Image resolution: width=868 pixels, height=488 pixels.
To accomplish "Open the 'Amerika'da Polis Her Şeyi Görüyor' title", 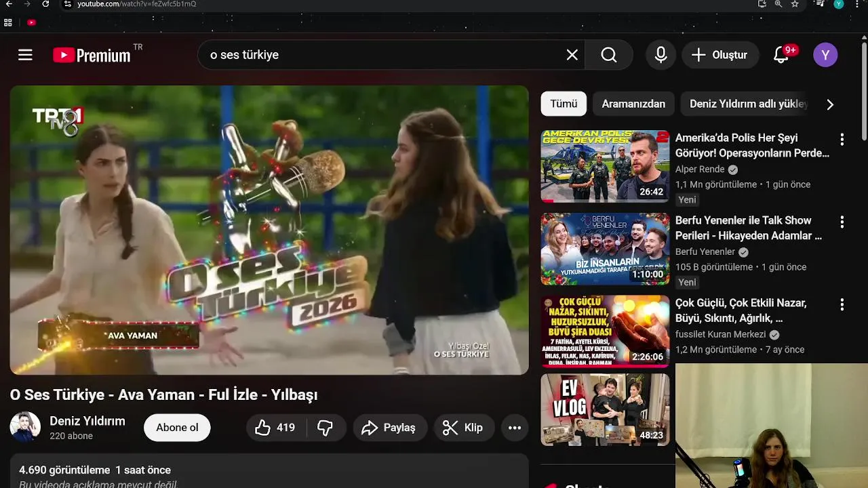I will (x=752, y=146).
